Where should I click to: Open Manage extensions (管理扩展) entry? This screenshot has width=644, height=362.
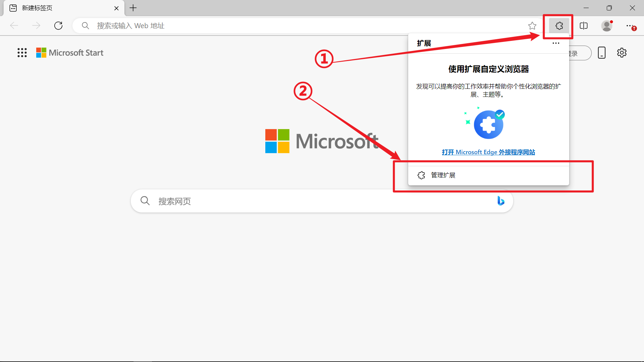(488, 175)
